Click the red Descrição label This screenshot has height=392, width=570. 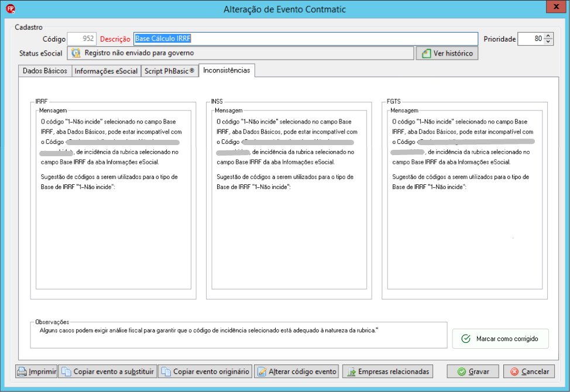tap(115, 39)
